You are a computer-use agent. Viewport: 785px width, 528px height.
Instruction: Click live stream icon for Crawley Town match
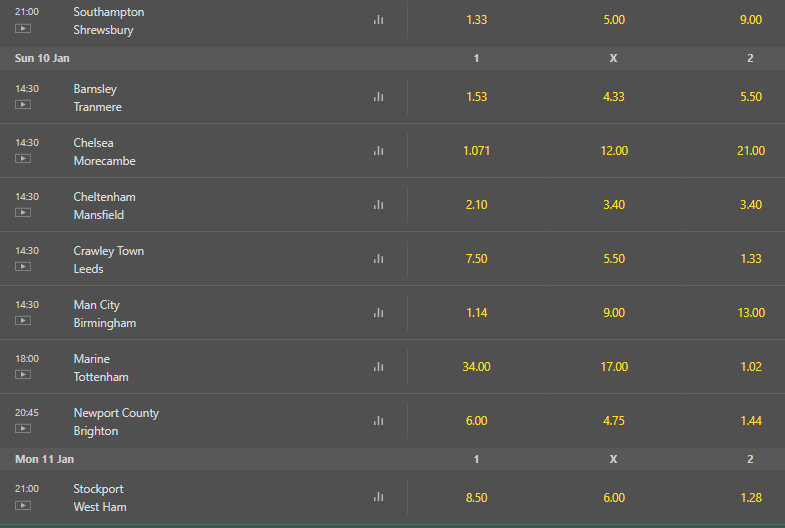point(23,267)
